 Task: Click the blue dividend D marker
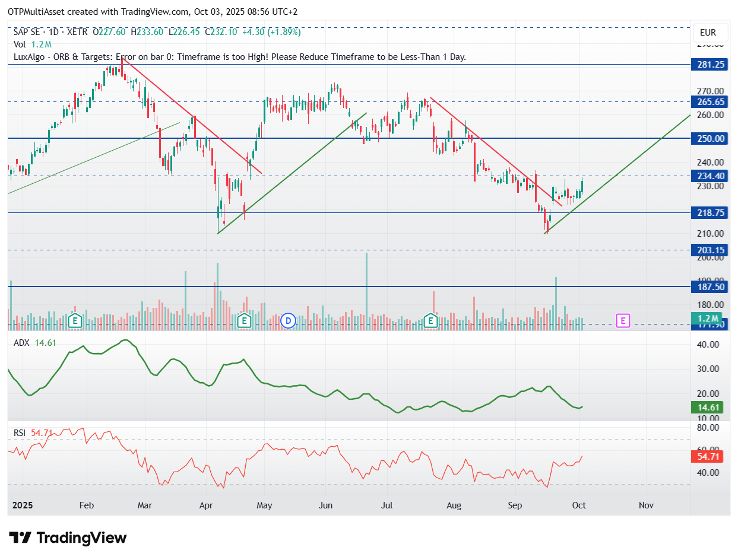pyautogui.click(x=288, y=321)
